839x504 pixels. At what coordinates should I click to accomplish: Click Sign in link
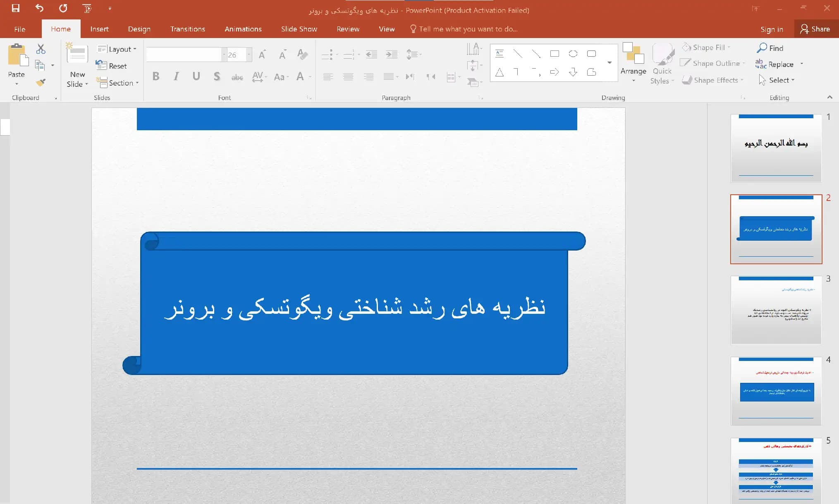772,29
